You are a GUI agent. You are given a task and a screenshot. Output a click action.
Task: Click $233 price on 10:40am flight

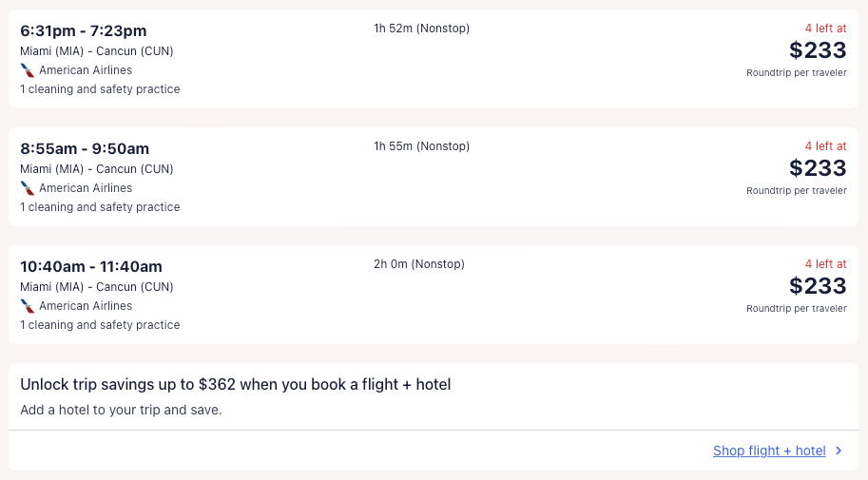[x=818, y=286]
